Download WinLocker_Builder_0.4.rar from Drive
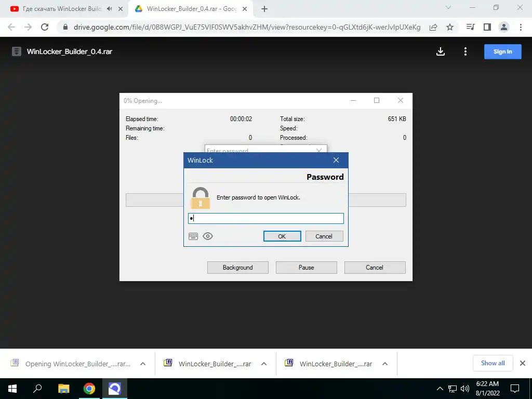Image resolution: width=532 pixels, height=399 pixels. pos(441,51)
